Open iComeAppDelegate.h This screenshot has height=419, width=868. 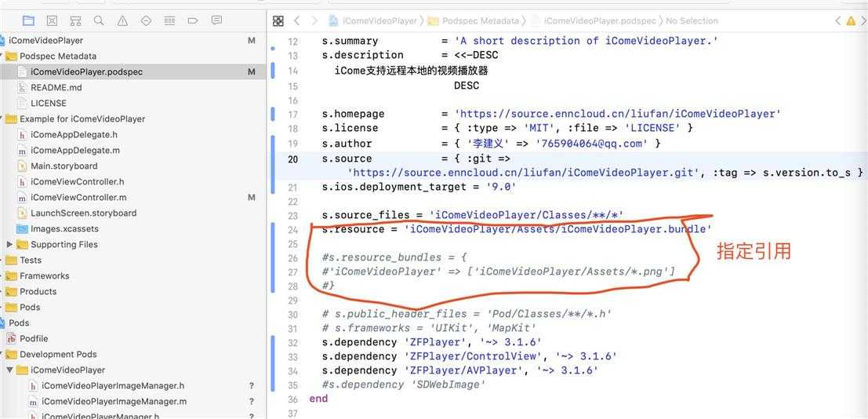point(74,135)
